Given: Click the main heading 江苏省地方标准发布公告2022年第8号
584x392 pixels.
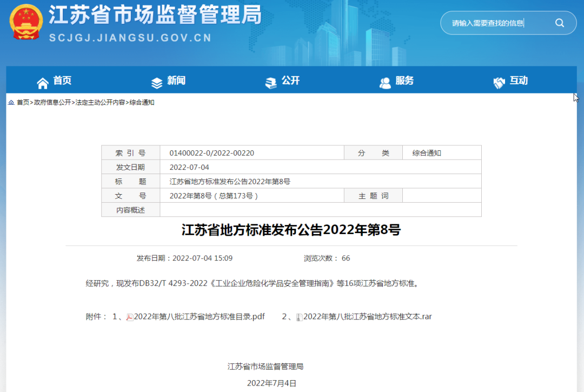Looking at the screenshot, I should point(291,230).
